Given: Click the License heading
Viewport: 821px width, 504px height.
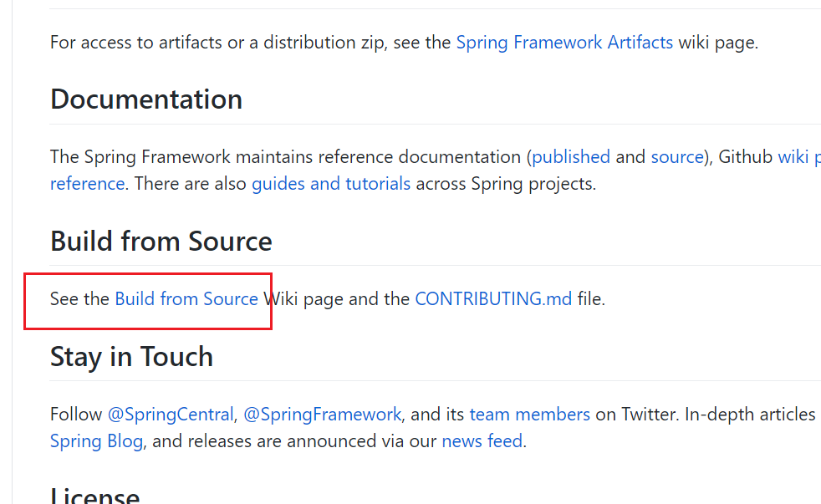Looking at the screenshot, I should click(x=94, y=495).
